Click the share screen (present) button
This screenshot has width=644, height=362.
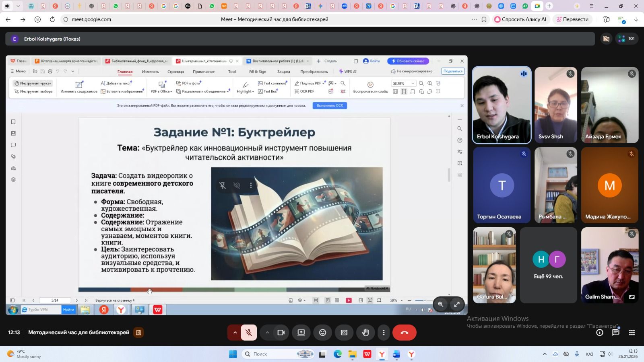301,333
